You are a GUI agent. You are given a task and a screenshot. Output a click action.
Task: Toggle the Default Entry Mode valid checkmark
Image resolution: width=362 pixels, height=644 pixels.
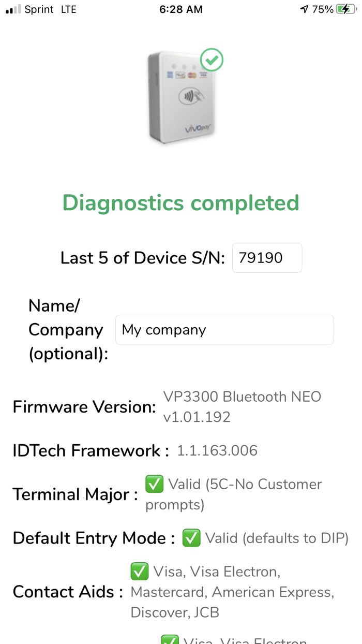[x=191, y=538]
